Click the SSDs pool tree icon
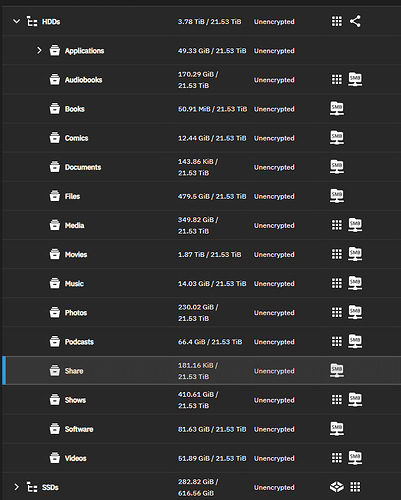The height and width of the screenshot is (500, 401). (32, 487)
